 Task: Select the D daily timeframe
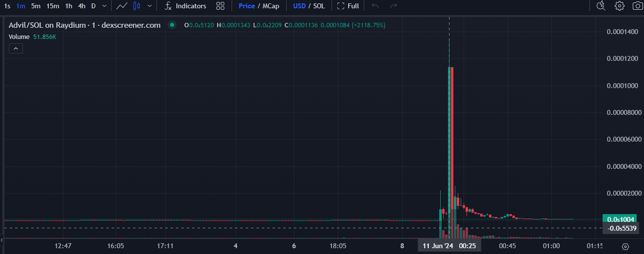[x=93, y=6]
